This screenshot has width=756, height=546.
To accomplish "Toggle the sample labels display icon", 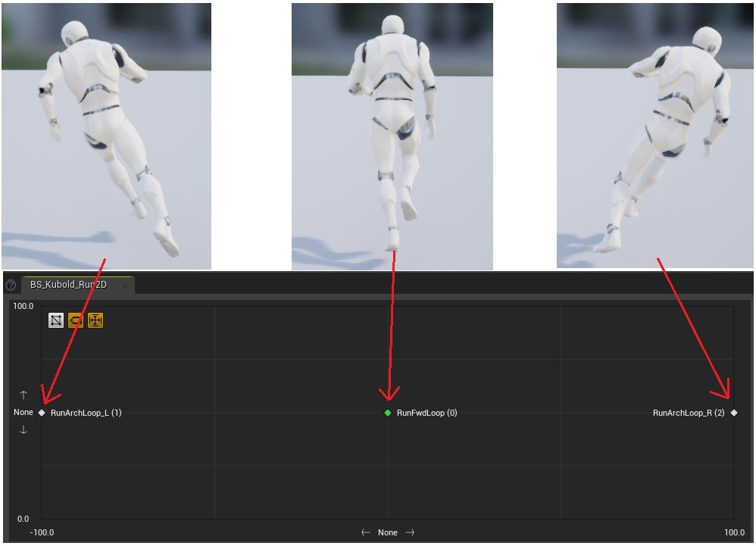I will coord(74,320).
